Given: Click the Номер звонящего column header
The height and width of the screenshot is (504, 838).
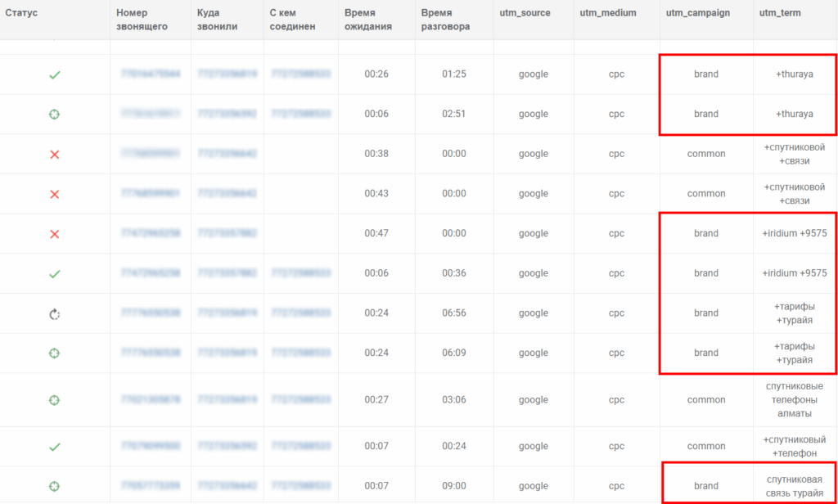Looking at the screenshot, I should (142, 20).
